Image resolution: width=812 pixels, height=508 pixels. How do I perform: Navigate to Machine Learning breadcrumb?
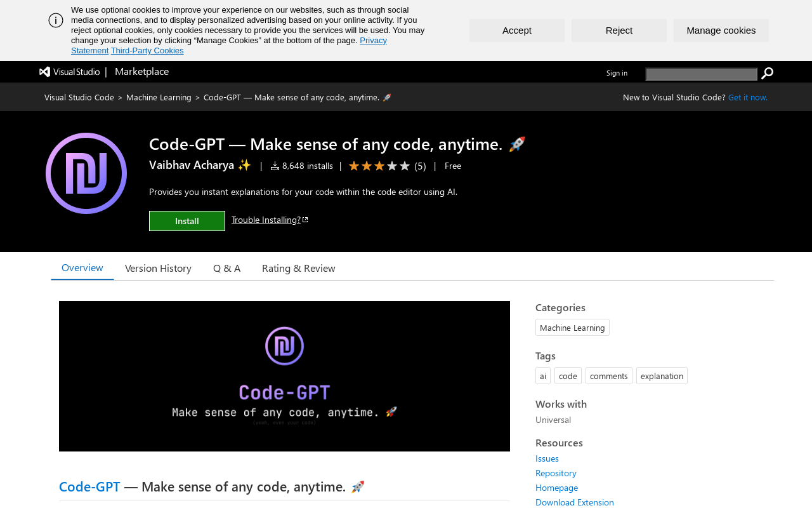[x=159, y=97]
